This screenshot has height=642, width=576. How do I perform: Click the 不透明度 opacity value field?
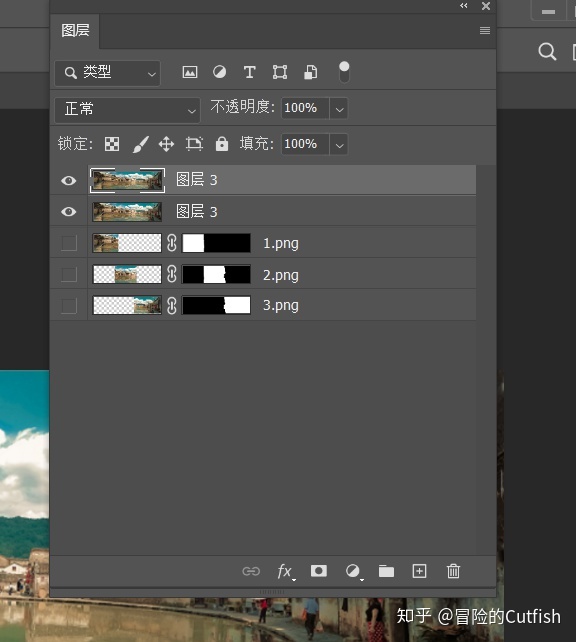point(305,108)
